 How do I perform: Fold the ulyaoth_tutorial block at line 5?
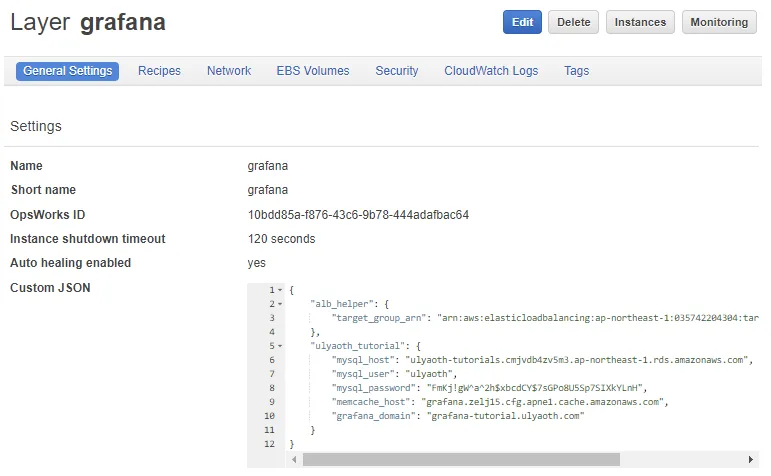(x=279, y=346)
